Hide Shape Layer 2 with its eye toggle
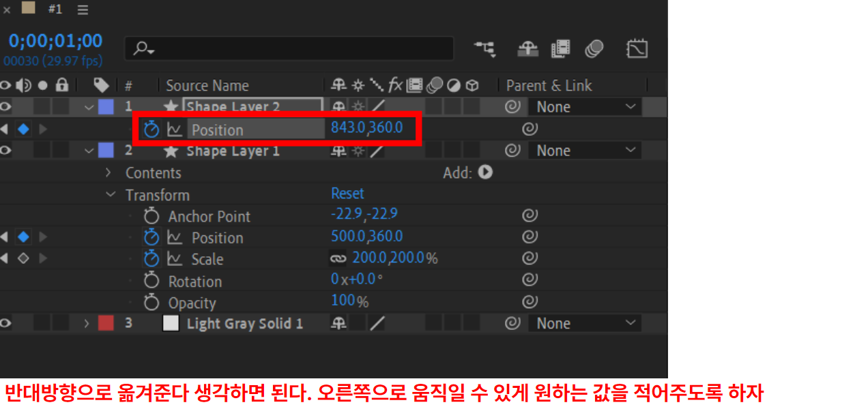The width and height of the screenshot is (868, 407). (x=5, y=106)
